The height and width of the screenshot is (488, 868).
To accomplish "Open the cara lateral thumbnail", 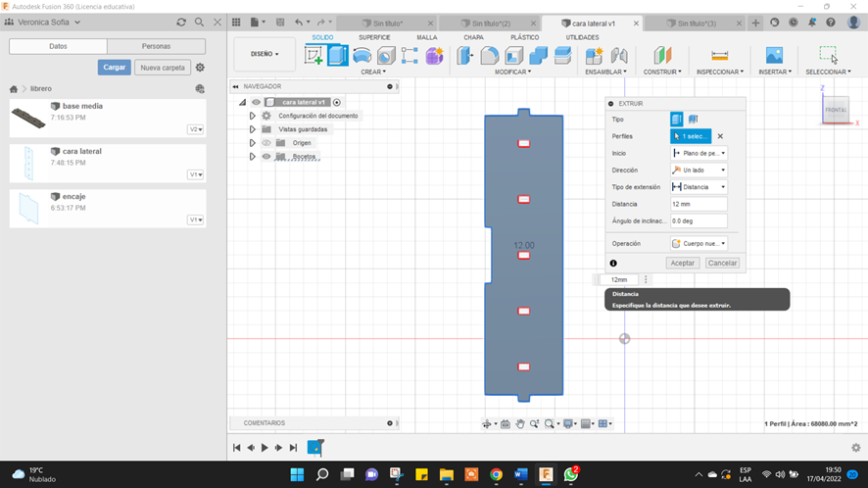I will pyautogui.click(x=28, y=163).
